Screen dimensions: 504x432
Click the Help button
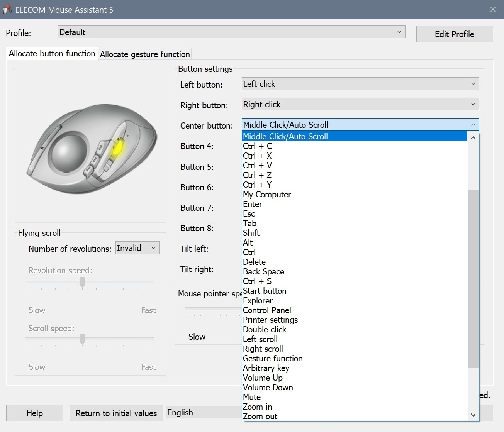coord(35,413)
